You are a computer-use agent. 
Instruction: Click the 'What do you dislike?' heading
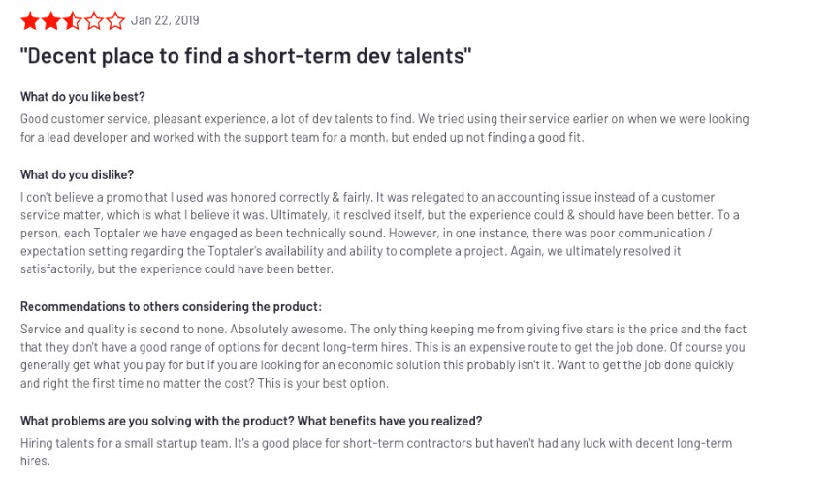tap(78, 174)
